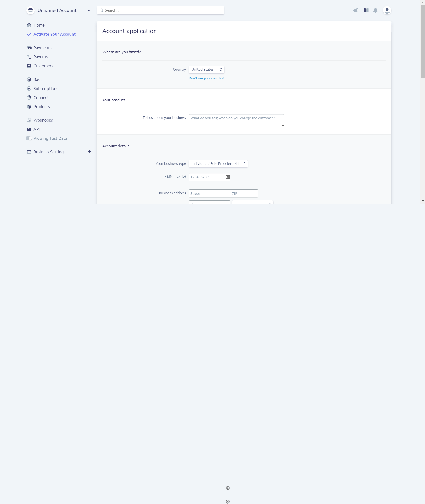Expand the Unnamed Account chevron dropdown
425x504 pixels.
pyautogui.click(x=89, y=11)
